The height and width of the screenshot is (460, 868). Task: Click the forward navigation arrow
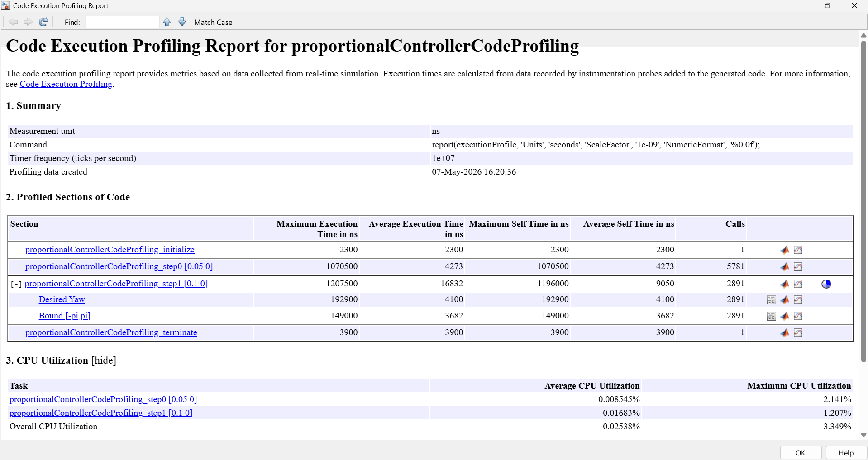[x=28, y=22]
